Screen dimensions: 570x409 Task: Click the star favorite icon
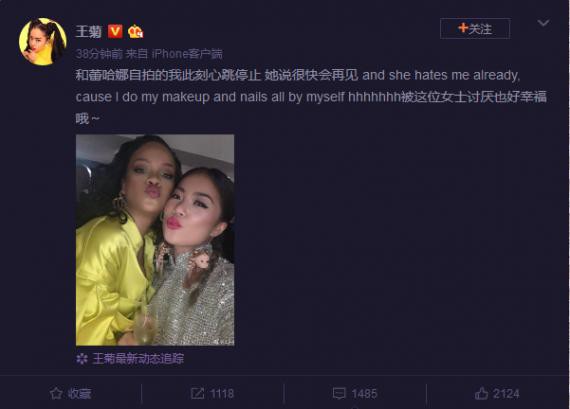pos(56,393)
